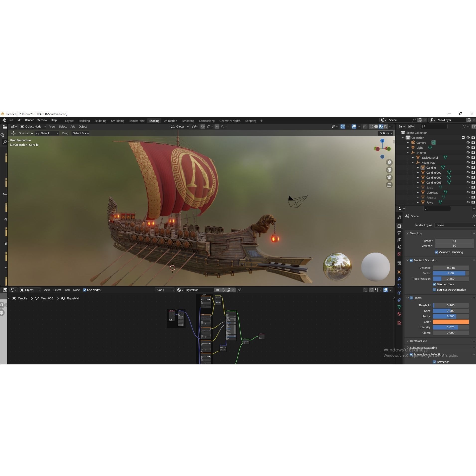Expand the Candile.001 tree item

[418, 172]
